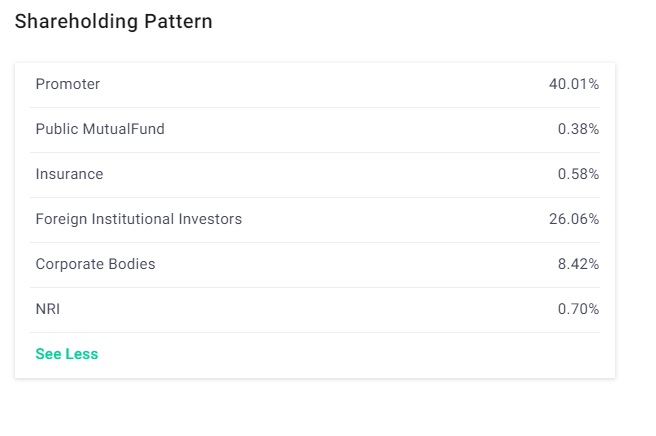Click the 0.38% percentage value
Viewport: 656px width, 436px height.
pos(578,129)
